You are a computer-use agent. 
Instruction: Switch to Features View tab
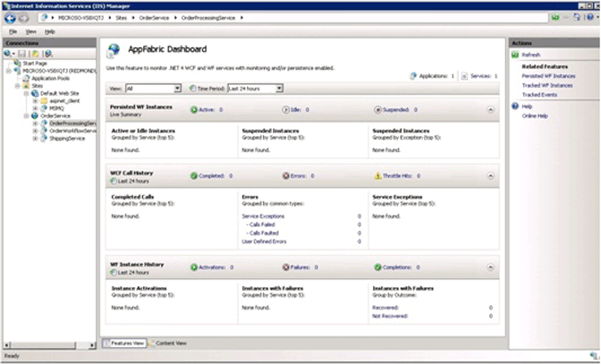pos(124,343)
